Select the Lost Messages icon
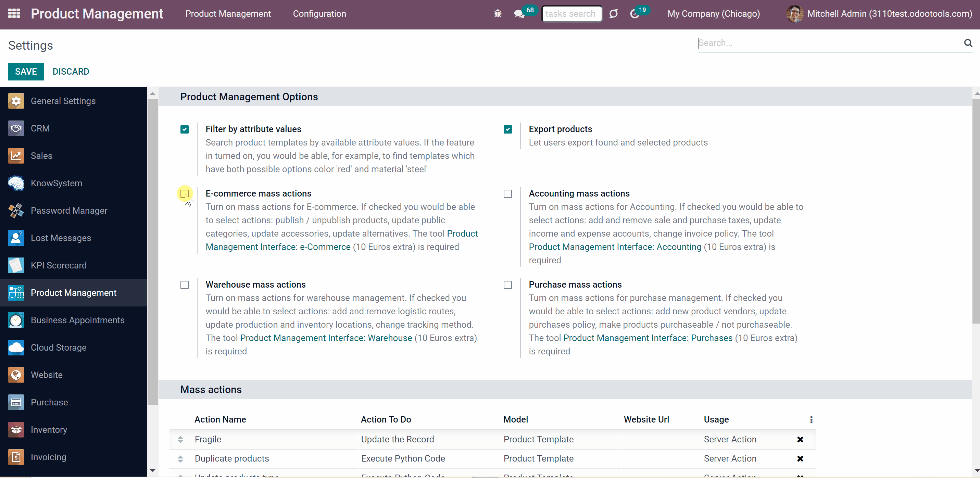Image resolution: width=980 pixels, height=478 pixels. click(x=16, y=238)
